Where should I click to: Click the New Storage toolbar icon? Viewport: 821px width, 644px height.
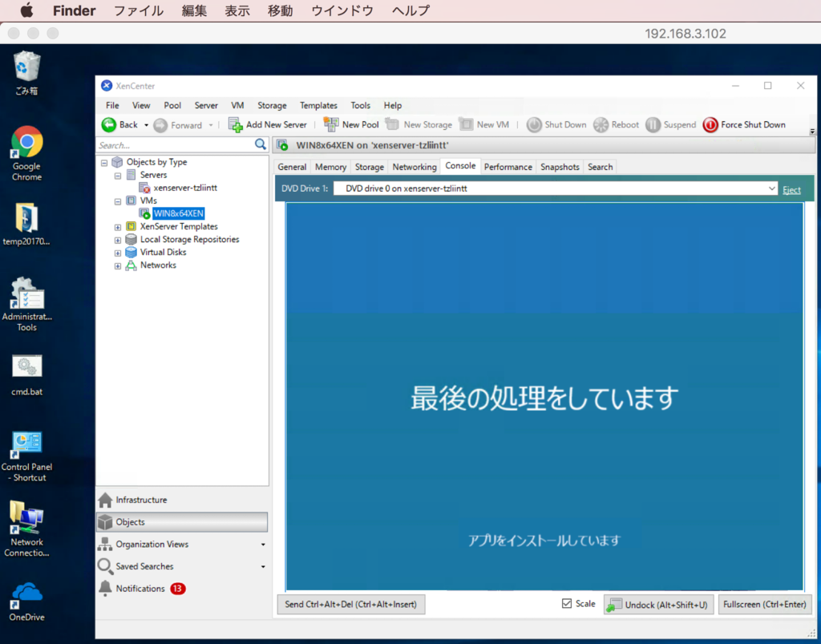click(392, 124)
